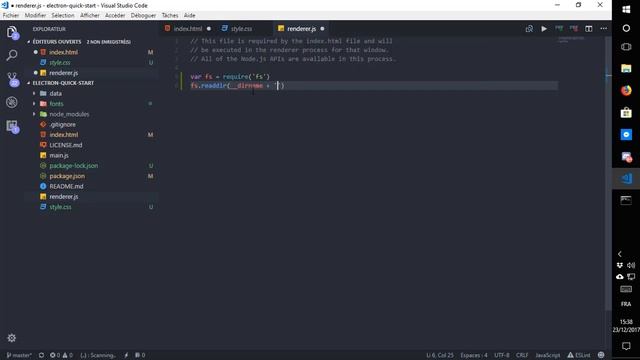Open the volume control in the system tray
The height and width of the screenshot is (360, 640).
[631, 265]
